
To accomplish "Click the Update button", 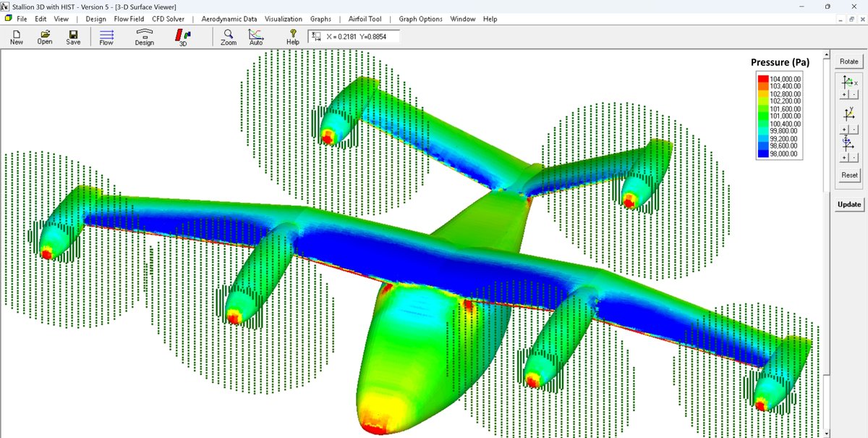I will pyautogui.click(x=849, y=204).
